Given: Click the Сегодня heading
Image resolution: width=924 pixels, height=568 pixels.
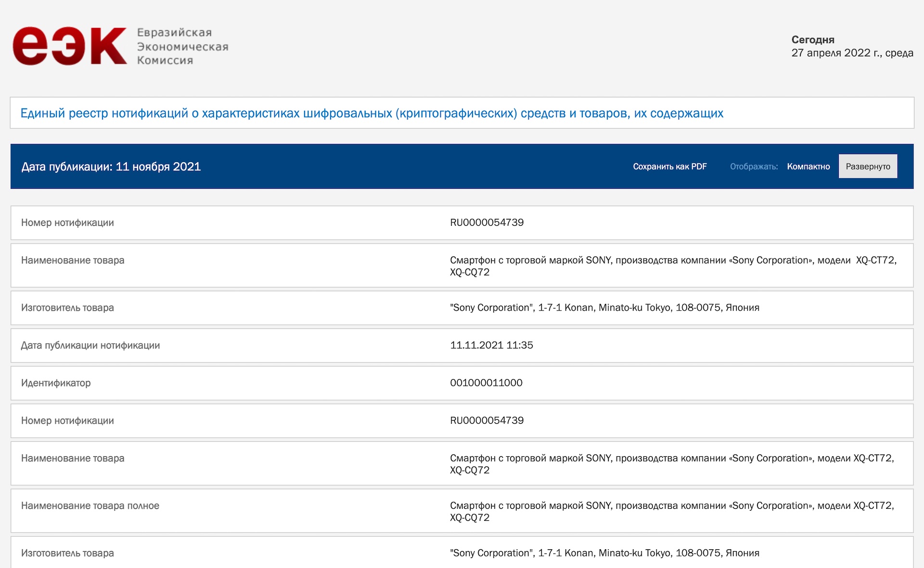Looking at the screenshot, I should tap(812, 40).
